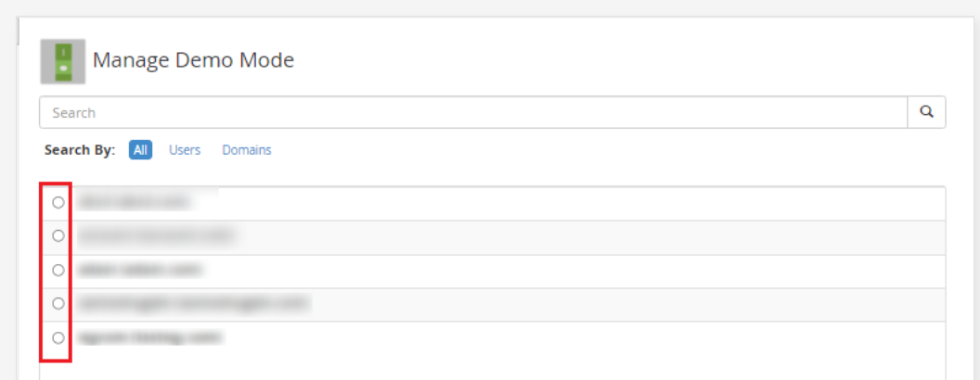Click the blurred name in third row
The height and width of the screenshot is (380, 980).
coord(140,270)
